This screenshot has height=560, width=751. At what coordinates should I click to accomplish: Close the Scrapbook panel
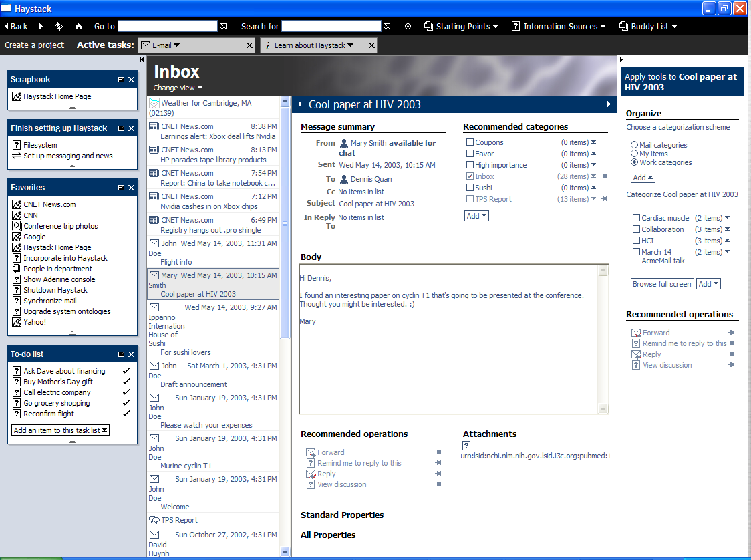[x=132, y=80]
